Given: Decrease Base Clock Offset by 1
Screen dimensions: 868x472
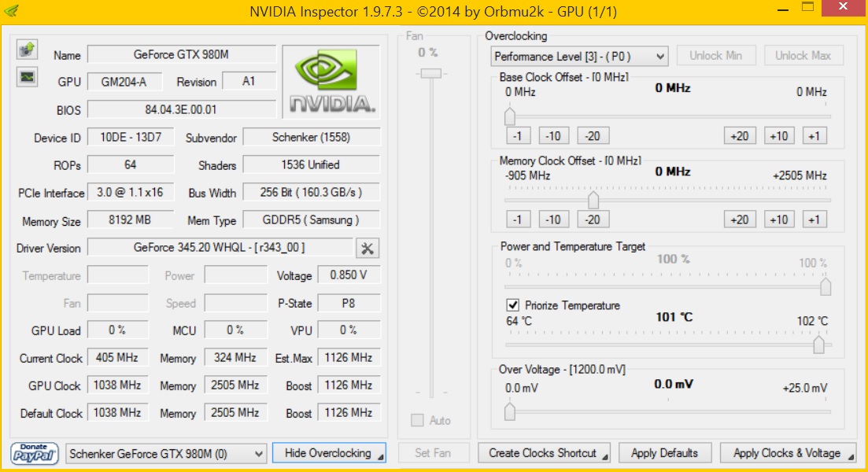Looking at the screenshot, I should (518, 136).
